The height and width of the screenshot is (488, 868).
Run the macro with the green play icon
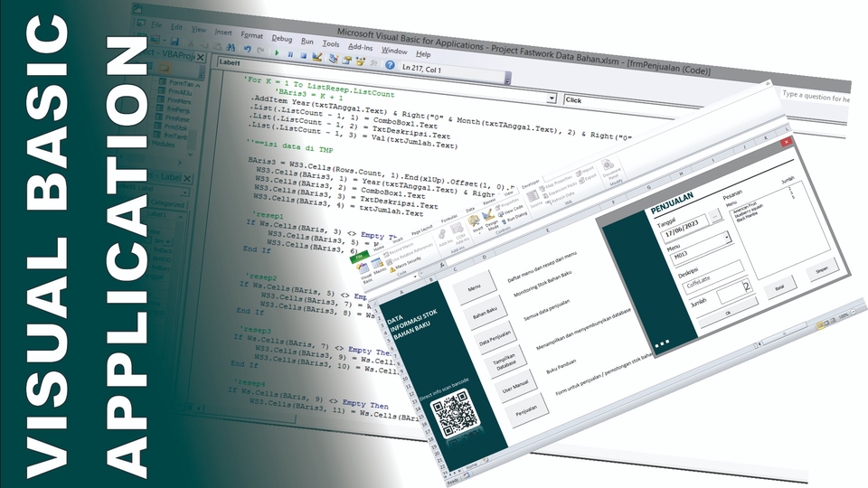click(277, 52)
